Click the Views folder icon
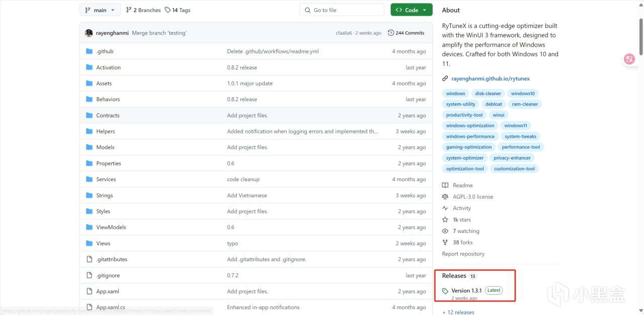This screenshot has width=644, height=315. [x=89, y=243]
